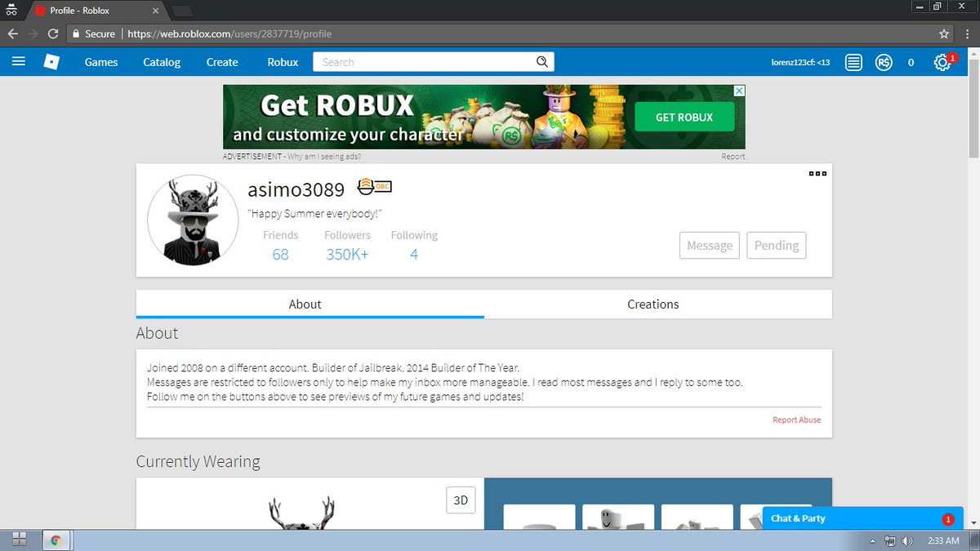Open the Chat & Party panel
Image resolution: width=980 pixels, height=551 pixels.
click(x=862, y=518)
